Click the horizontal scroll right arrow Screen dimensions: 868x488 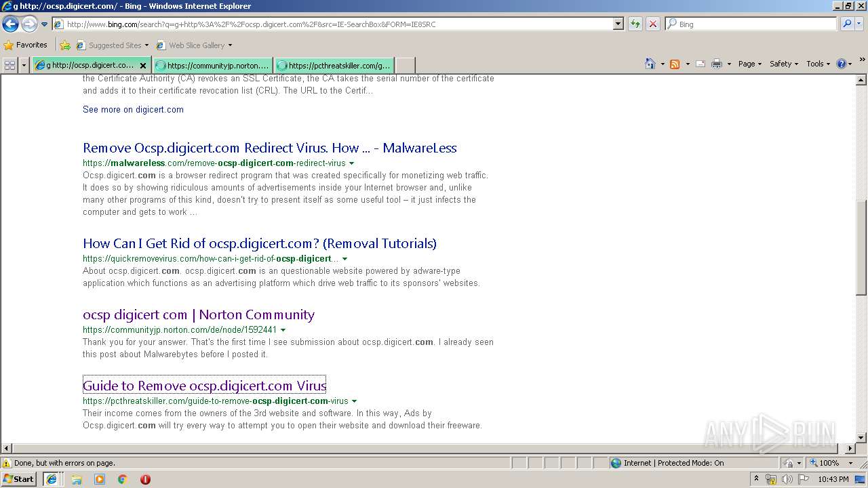pos(850,448)
